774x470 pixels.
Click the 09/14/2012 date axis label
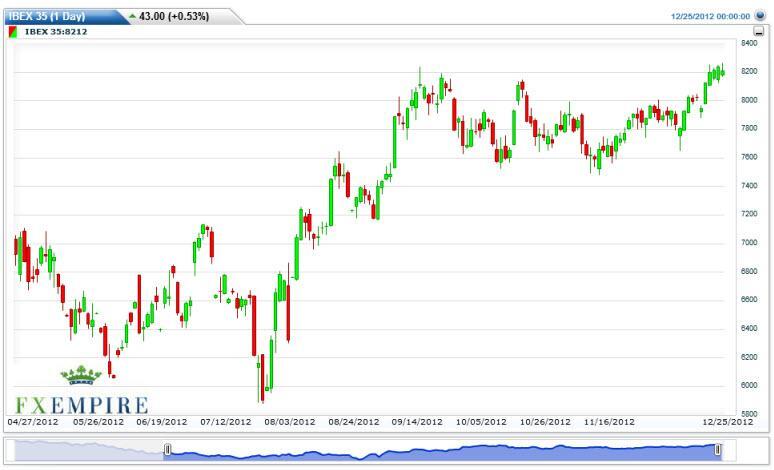pos(417,423)
